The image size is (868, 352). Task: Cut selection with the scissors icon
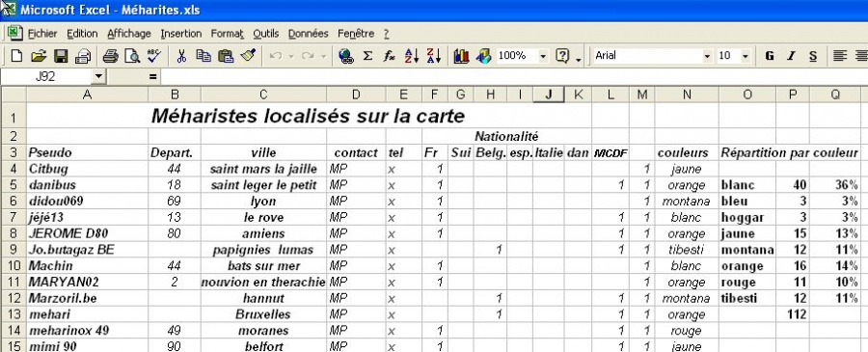(181, 56)
